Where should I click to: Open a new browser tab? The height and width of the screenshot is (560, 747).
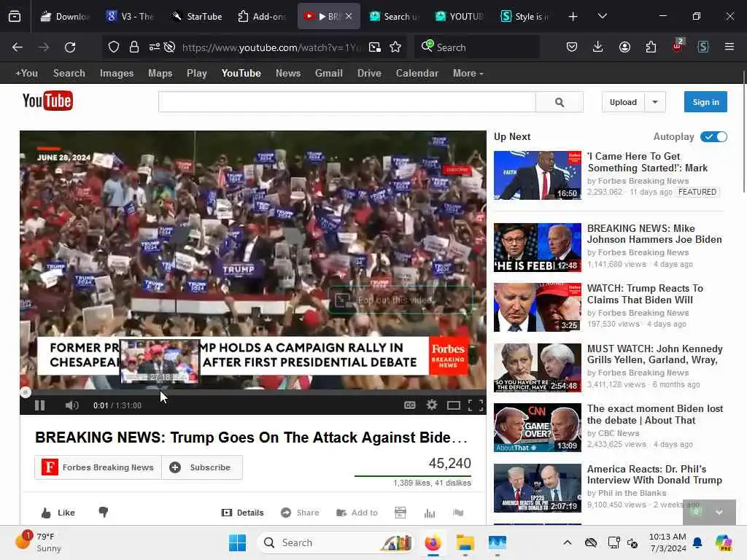pos(573,17)
